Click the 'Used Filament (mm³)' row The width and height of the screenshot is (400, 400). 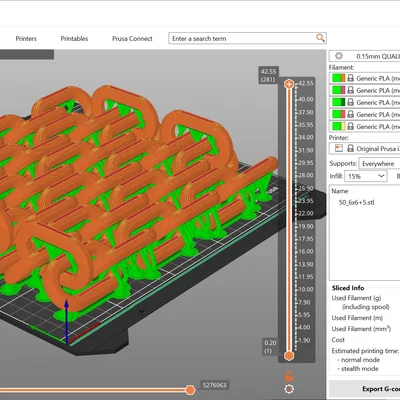coord(361,329)
